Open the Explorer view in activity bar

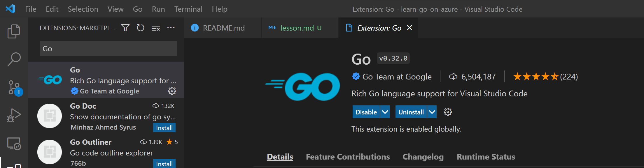[14, 31]
